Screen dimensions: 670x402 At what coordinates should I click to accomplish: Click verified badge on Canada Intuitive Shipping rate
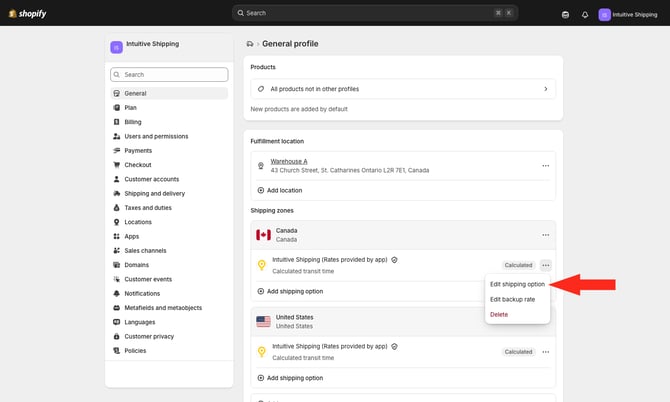394,260
